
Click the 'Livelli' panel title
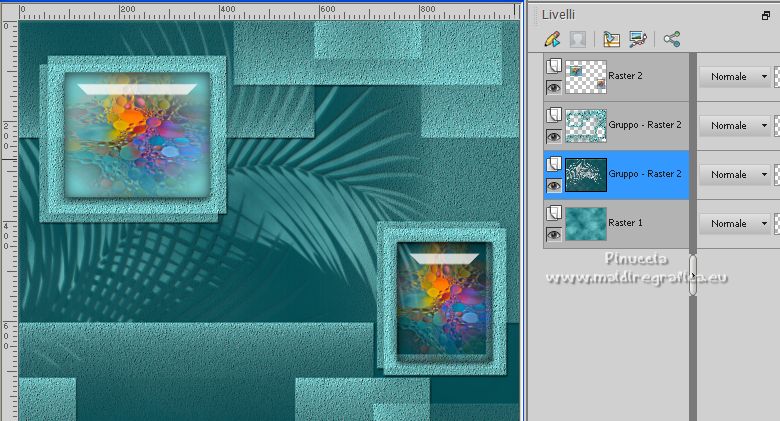point(558,15)
